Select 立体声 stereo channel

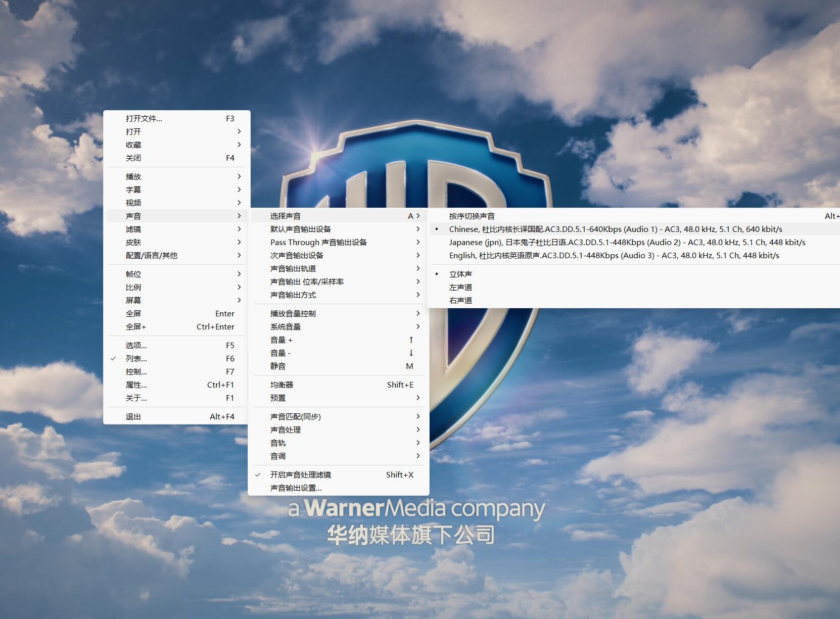click(635, 274)
